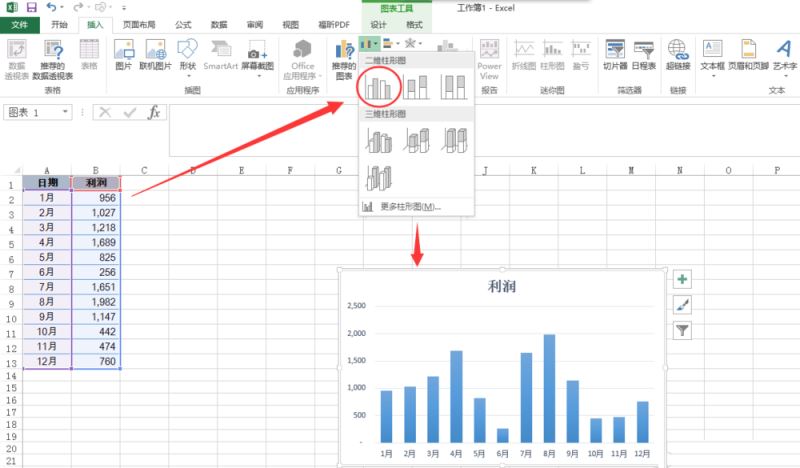Select the 2-D clustered column chart thumbnail
800x468 pixels.
tap(378, 87)
